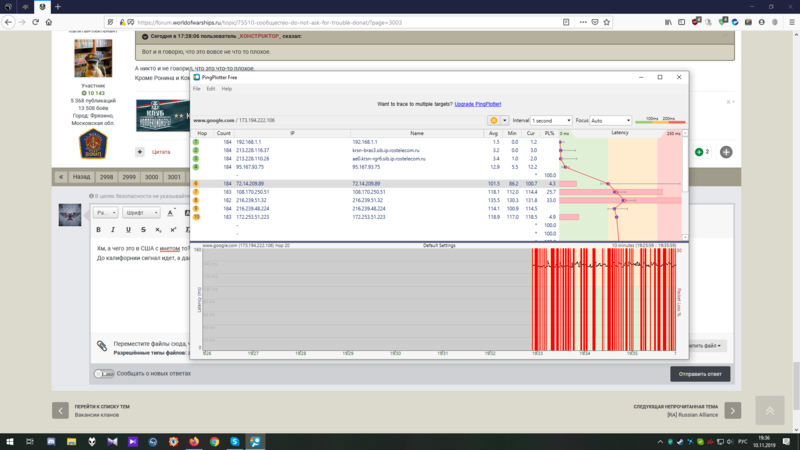Toggle Italic formatting in forum editor

pos(113,230)
